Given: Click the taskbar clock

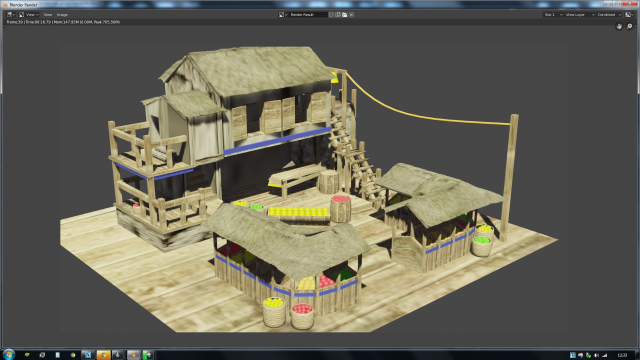Looking at the screenshot, I should pyautogui.click(x=622, y=355).
